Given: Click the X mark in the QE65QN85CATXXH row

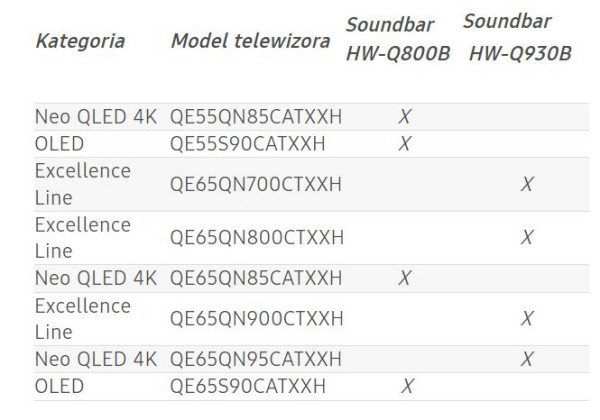Looking at the screenshot, I should tap(404, 277).
